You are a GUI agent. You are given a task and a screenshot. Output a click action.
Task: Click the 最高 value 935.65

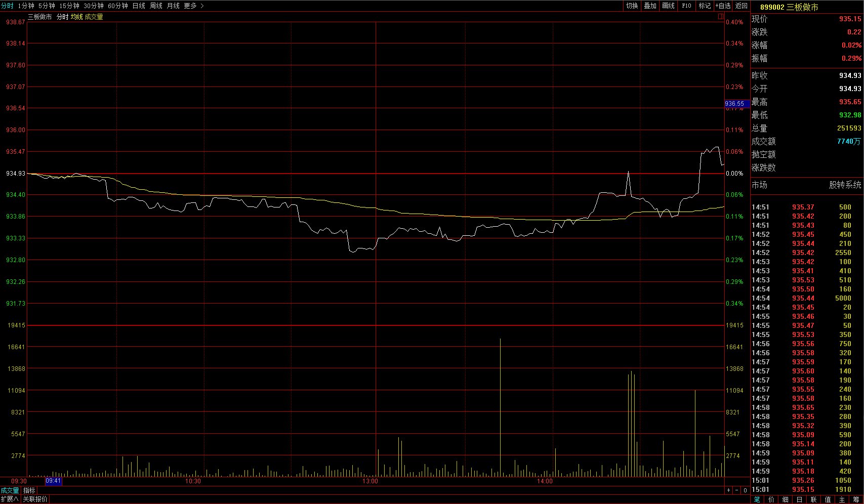coord(850,102)
